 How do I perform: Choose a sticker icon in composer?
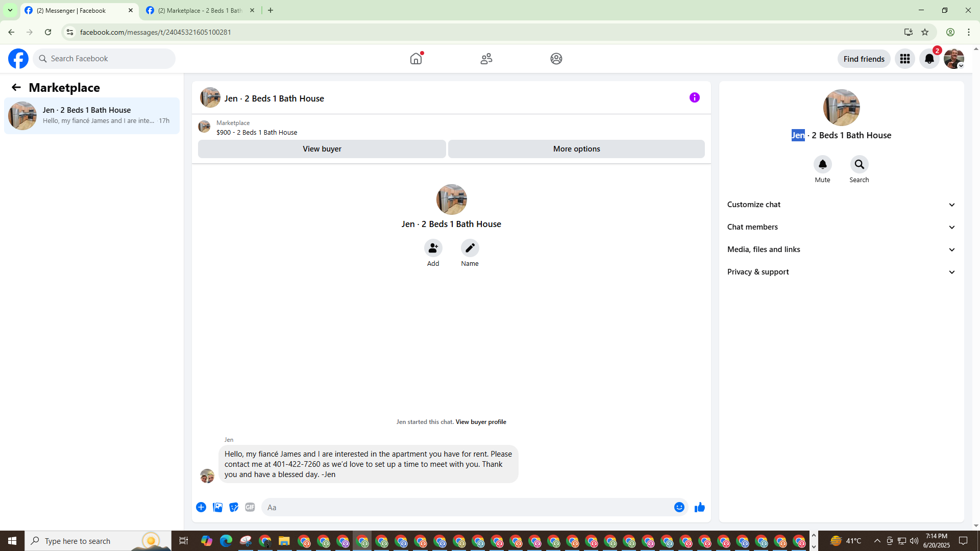[x=234, y=507]
